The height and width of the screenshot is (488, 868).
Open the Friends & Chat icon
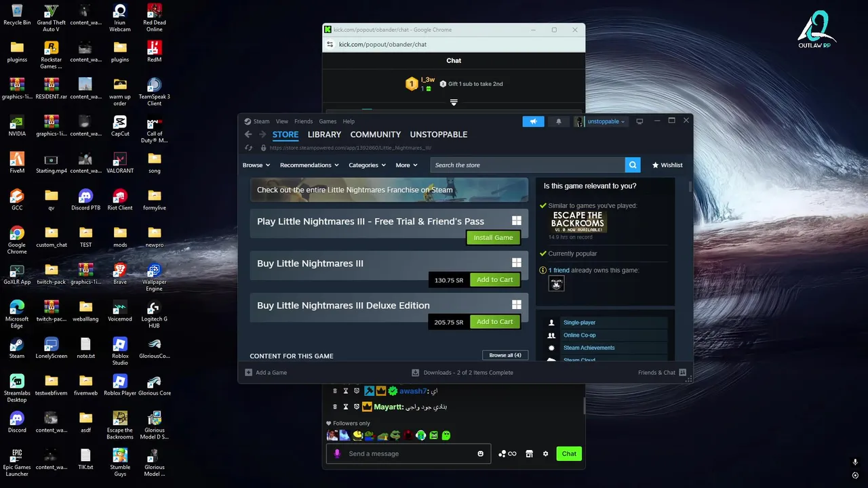coord(682,372)
